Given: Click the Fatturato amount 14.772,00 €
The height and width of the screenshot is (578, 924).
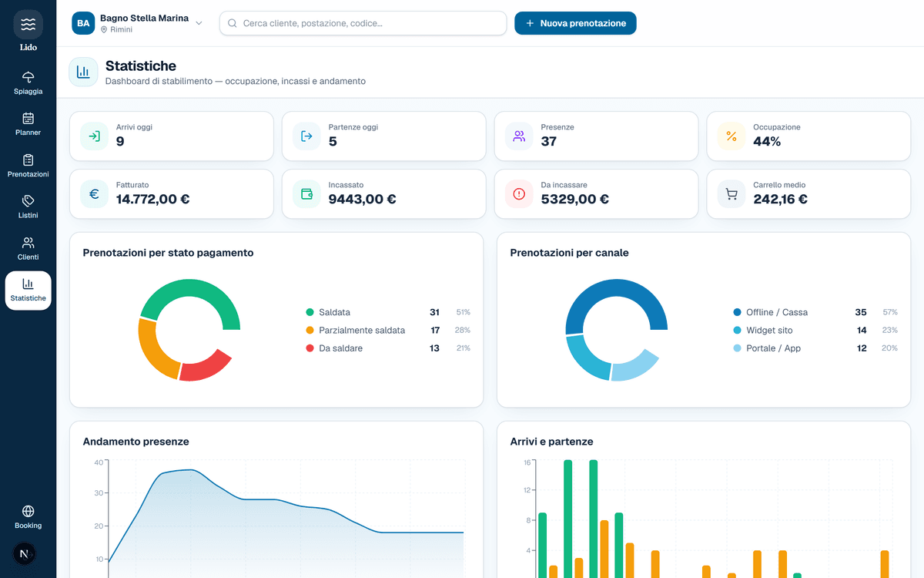Looking at the screenshot, I should [x=153, y=200].
